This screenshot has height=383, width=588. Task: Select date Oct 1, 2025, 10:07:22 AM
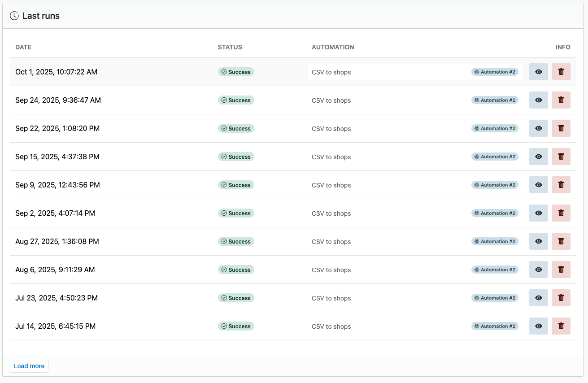(x=56, y=72)
